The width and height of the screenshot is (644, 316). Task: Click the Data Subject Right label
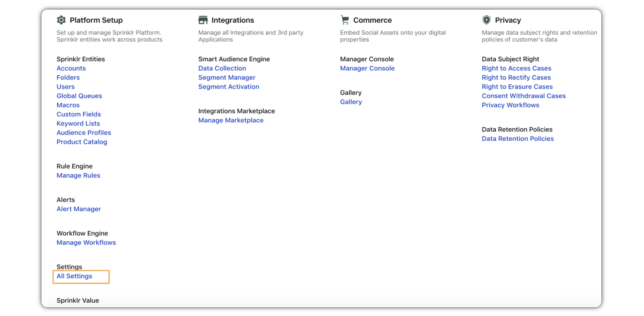click(511, 59)
